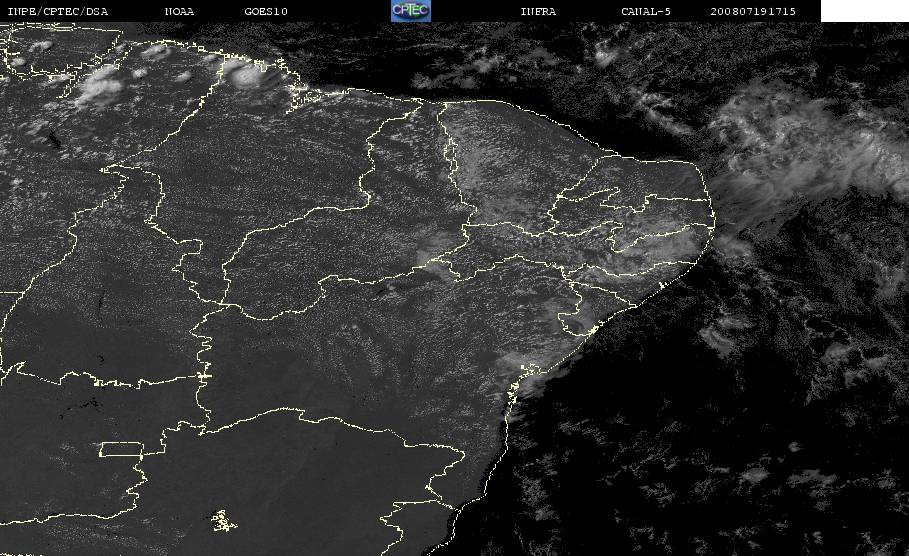Image resolution: width=909 pixels, height=556 pixels.
Task: Click the white box at the header's right end
Action: tap(865, 11)
